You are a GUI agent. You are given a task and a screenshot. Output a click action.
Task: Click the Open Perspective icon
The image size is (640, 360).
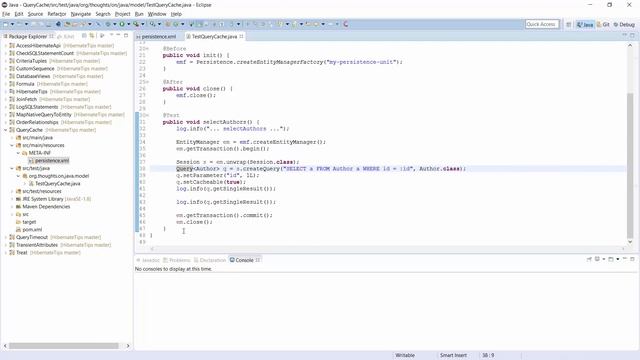[x=569, y=24]
